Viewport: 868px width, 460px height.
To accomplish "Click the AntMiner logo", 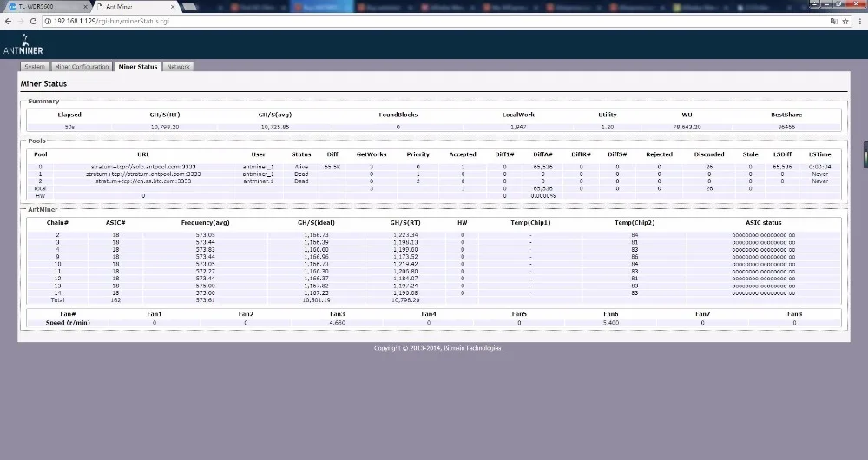I will click(x=23, y=45).
